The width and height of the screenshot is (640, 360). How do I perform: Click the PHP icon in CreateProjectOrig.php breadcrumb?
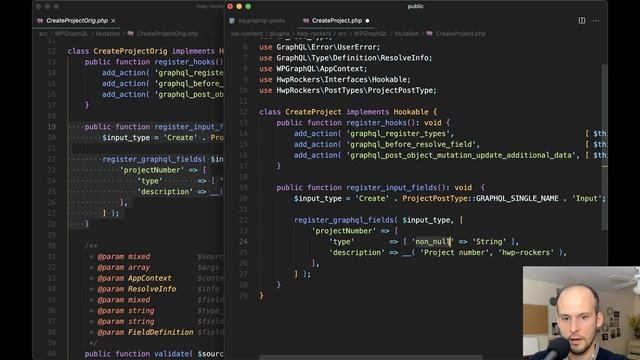(131, 33)
